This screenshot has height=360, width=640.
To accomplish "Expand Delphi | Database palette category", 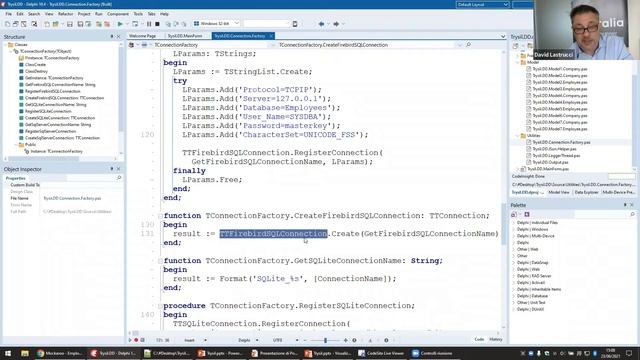I will click(x=514, y=296).
